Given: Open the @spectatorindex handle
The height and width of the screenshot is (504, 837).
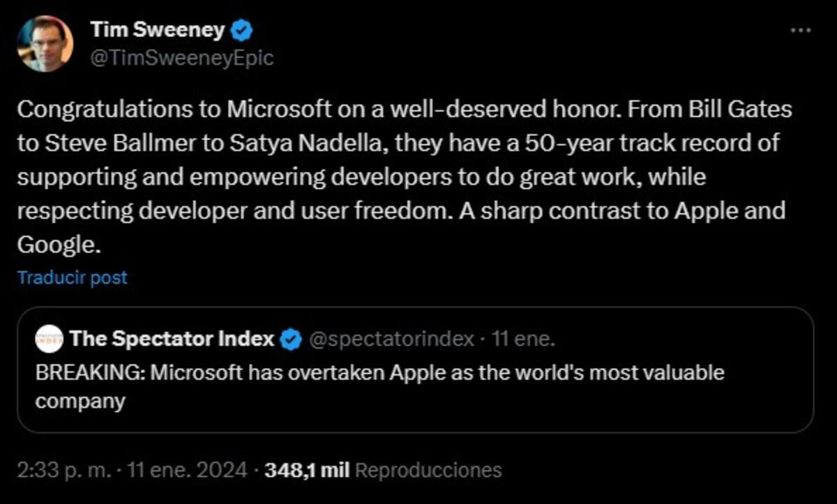Looking at the screenshot, I should pyautogui.click(x=391, y=339).
